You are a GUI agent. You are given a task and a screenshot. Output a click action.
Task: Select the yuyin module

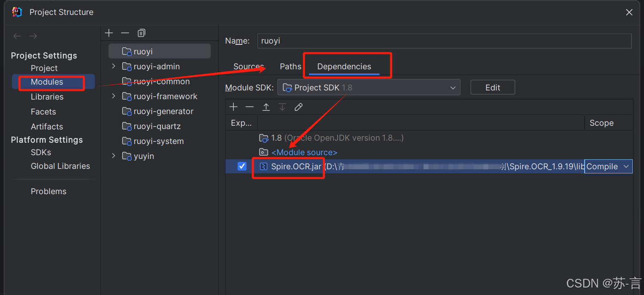(x=144, y=156)
